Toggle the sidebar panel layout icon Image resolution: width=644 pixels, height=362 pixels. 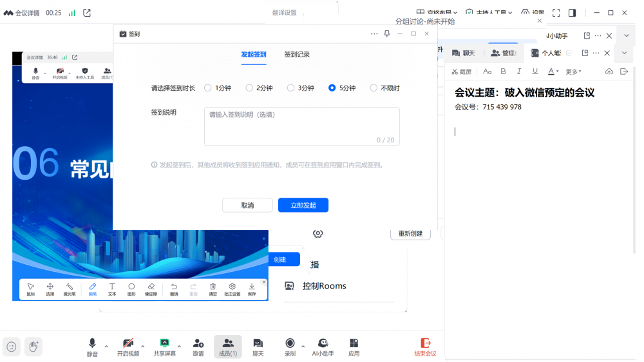[572, 13]
